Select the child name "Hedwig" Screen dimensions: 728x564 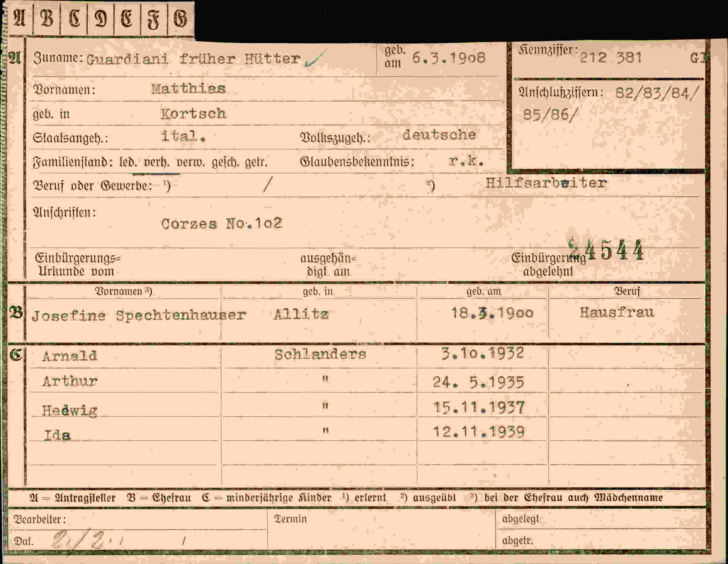70,411
